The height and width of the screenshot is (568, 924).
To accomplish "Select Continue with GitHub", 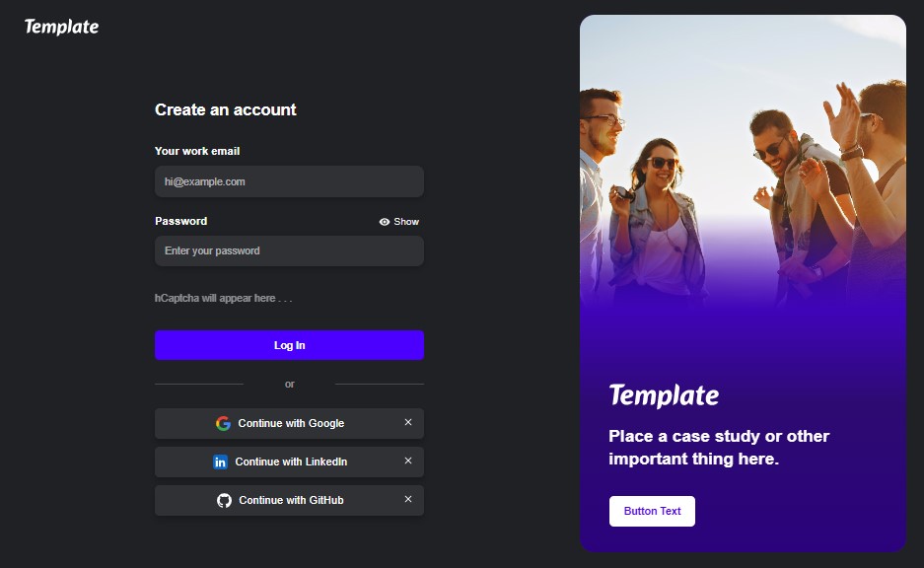I will tap(291, 500).
